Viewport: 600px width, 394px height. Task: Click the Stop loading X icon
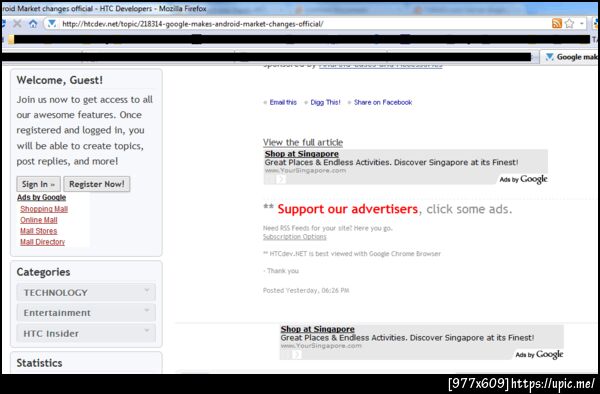click(17, 24)
